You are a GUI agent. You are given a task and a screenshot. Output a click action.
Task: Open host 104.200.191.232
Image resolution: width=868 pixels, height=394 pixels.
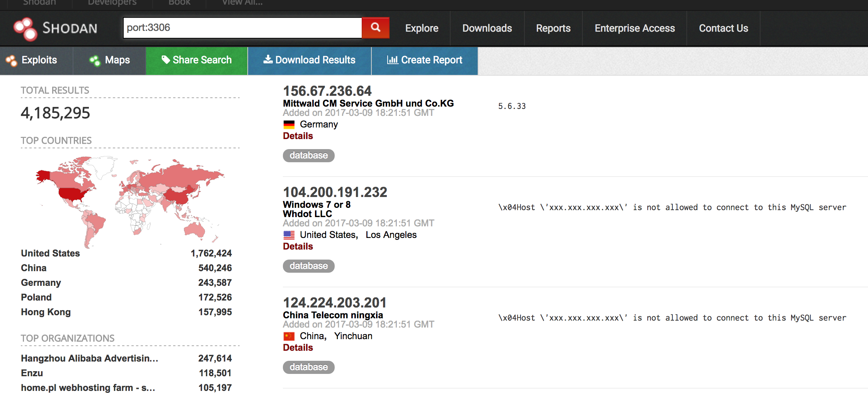(x=335, y=192)
